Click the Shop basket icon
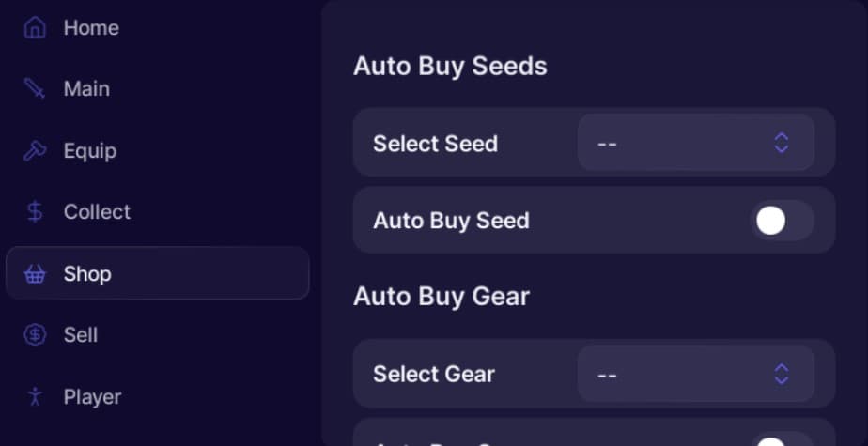The image size is (868, 446). point(35,274)
